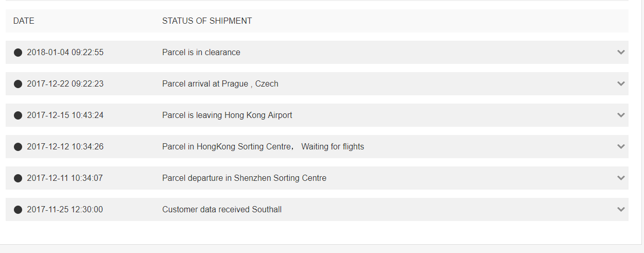Image resolution: width=644 pixels, height=253 pixels.
Task: Click "Parcel arrival at Prague , Czech" text
Action: pos(220,84)
